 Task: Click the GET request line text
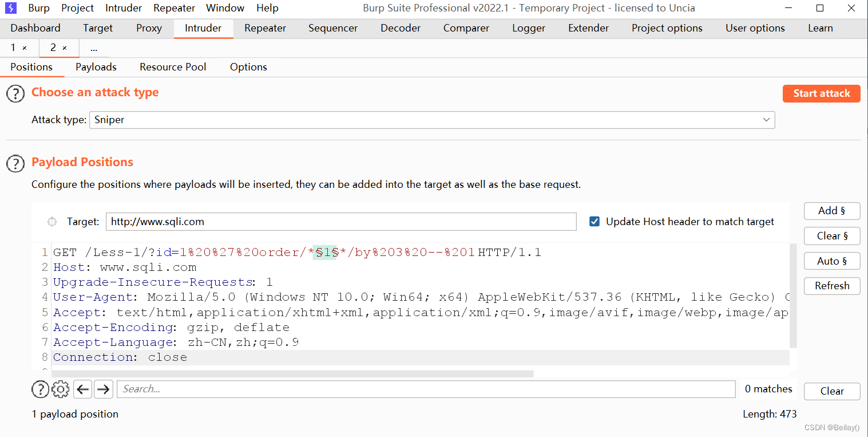click(x=297, y=253)
